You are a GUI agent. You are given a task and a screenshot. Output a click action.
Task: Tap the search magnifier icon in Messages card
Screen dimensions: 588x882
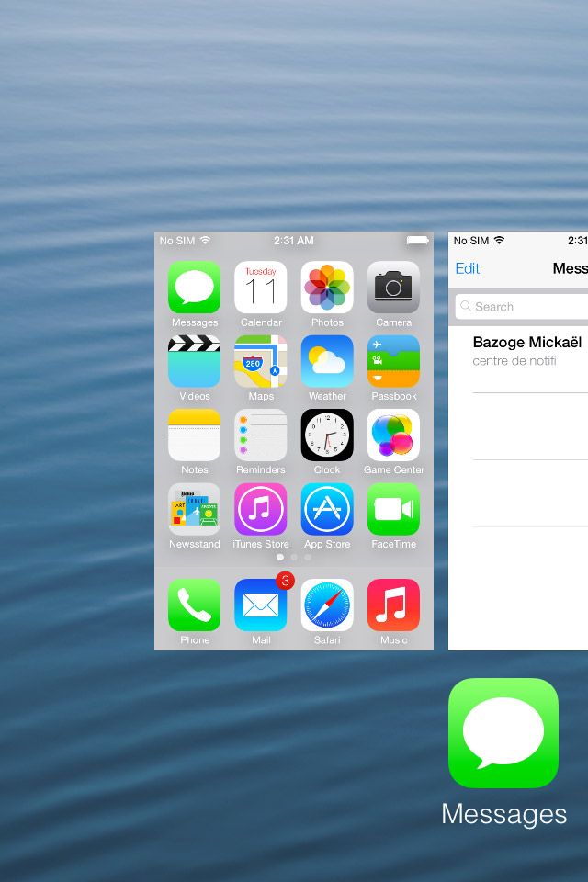pos(465,306)
